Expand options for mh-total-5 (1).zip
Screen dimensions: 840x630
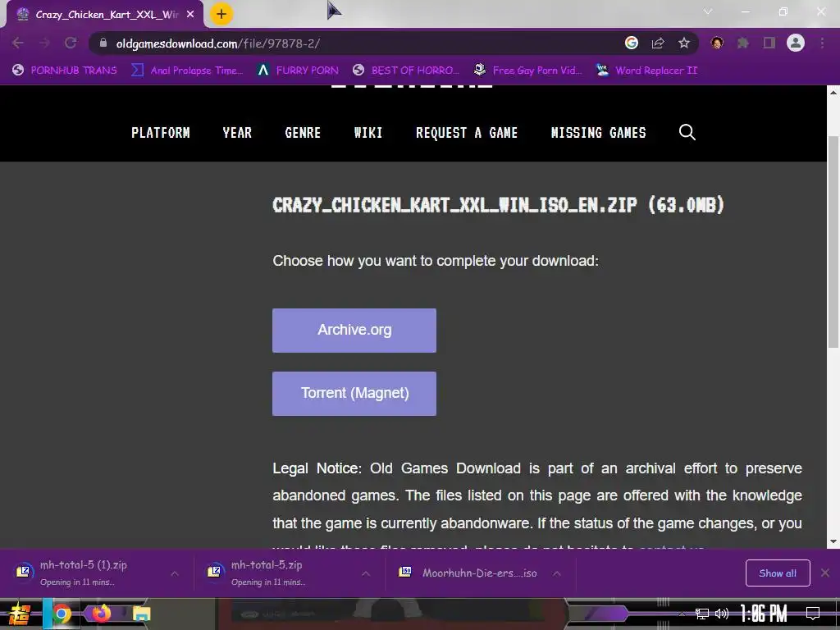175,573
